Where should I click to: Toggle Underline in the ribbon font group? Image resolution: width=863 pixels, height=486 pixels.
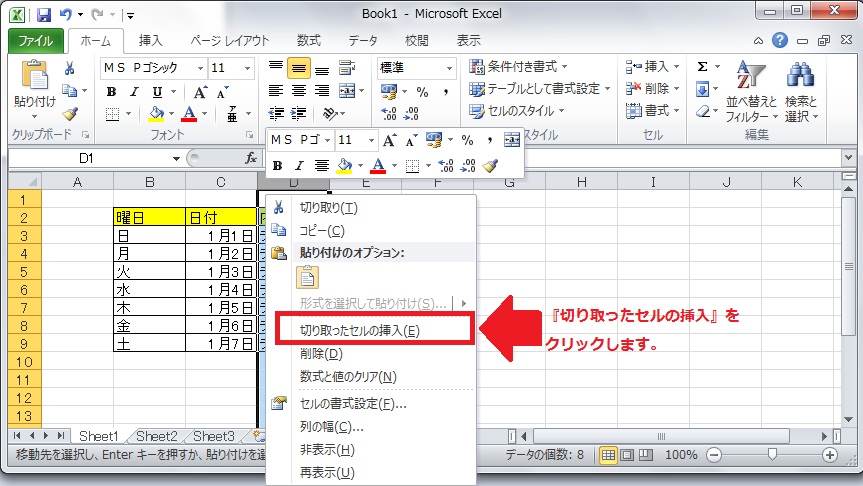pos(157,92)
